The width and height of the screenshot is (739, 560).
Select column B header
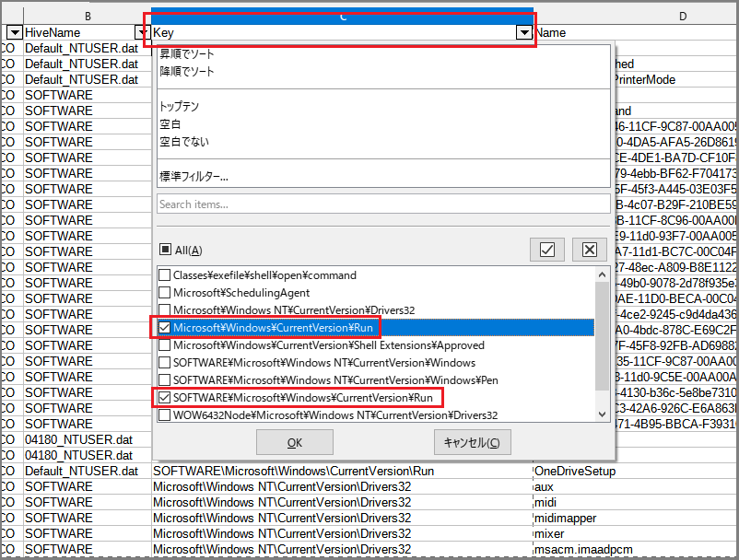(88, 17)
